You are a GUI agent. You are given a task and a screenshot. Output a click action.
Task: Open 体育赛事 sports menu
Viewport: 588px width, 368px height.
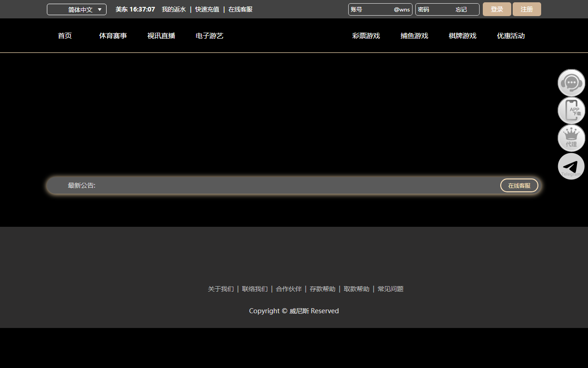point(113,36)
